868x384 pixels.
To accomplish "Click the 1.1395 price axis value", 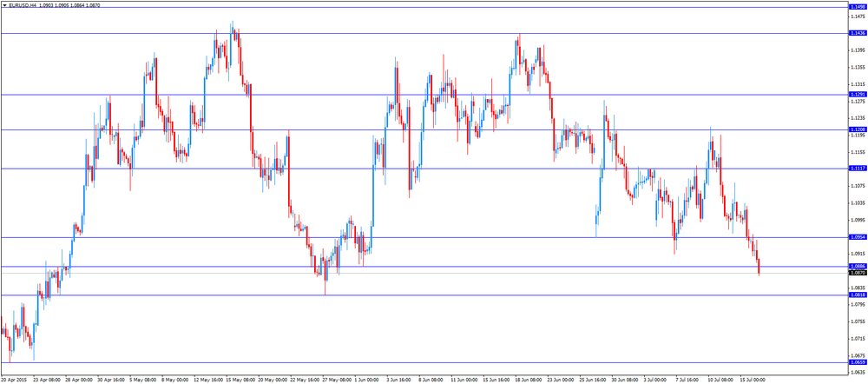I will 858,50.
